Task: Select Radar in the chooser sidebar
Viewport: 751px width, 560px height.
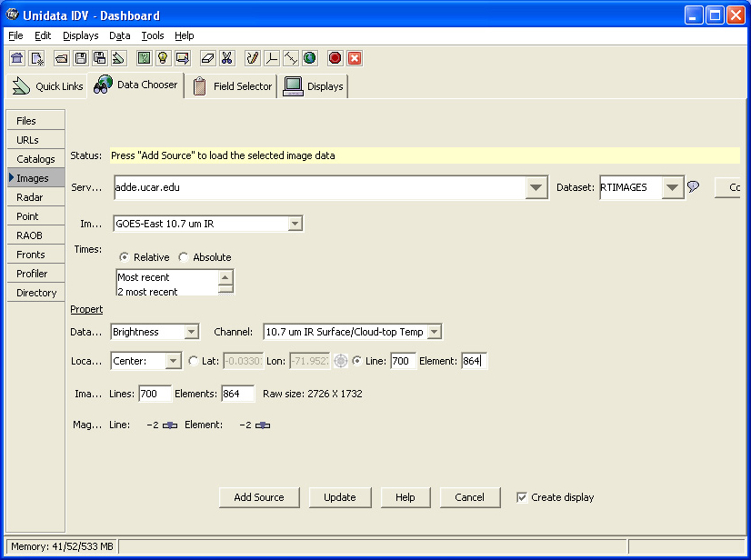Action: click(x=36, y=197)
